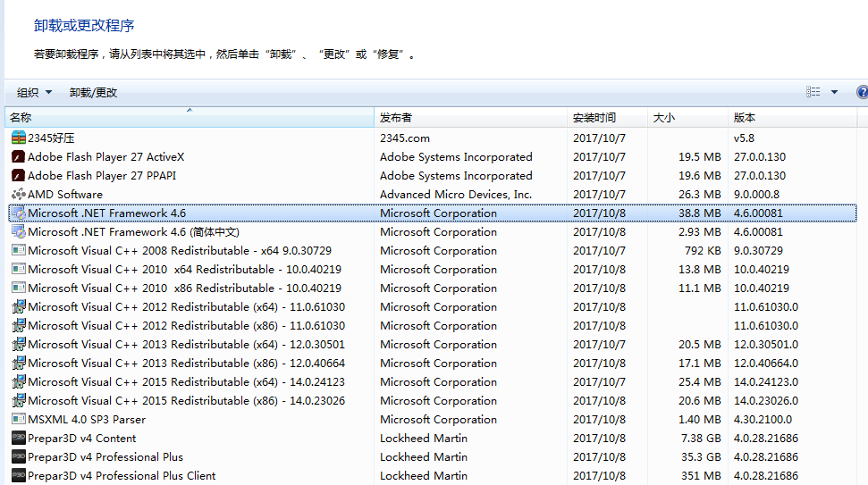Click the Visual C++ 2012 (x86) icon
This screenshot has height=485, width=868.
pyautogui.click(x=18, y=326)
